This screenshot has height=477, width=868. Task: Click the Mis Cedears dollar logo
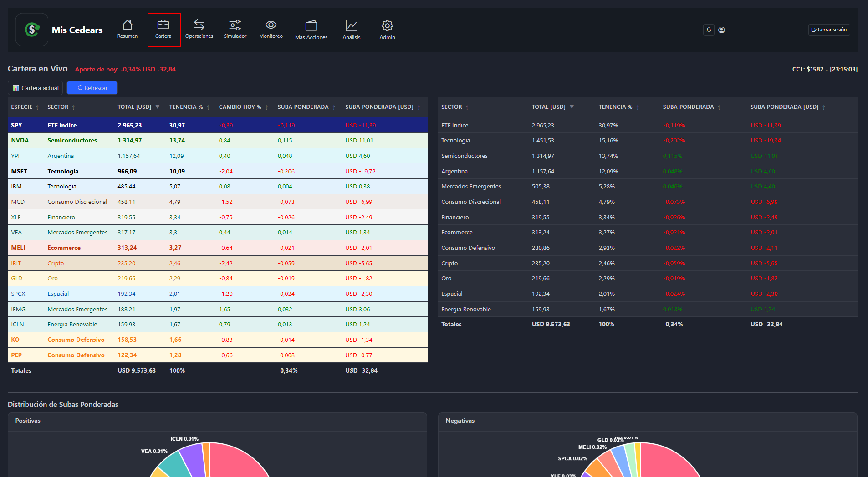pyautogui.click(x=32, y=30)
